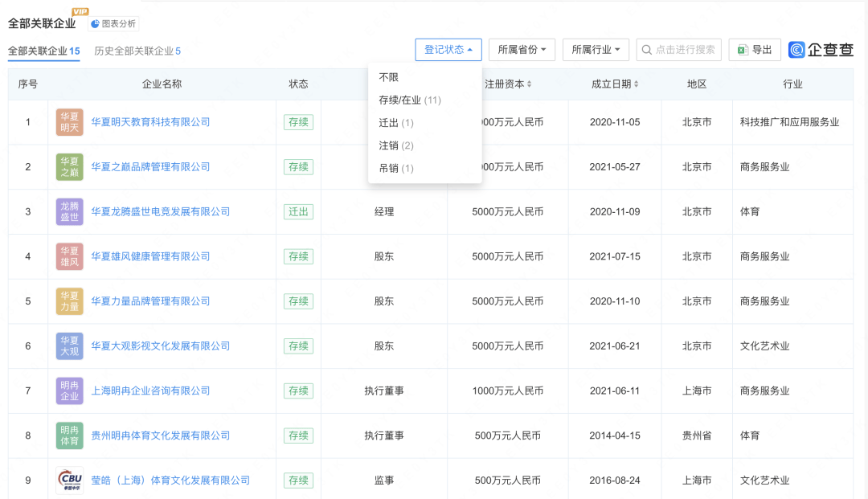The image size is (868, 499).
Task: Open the 所属省份 dropdown
Action: tap(522, 50)
